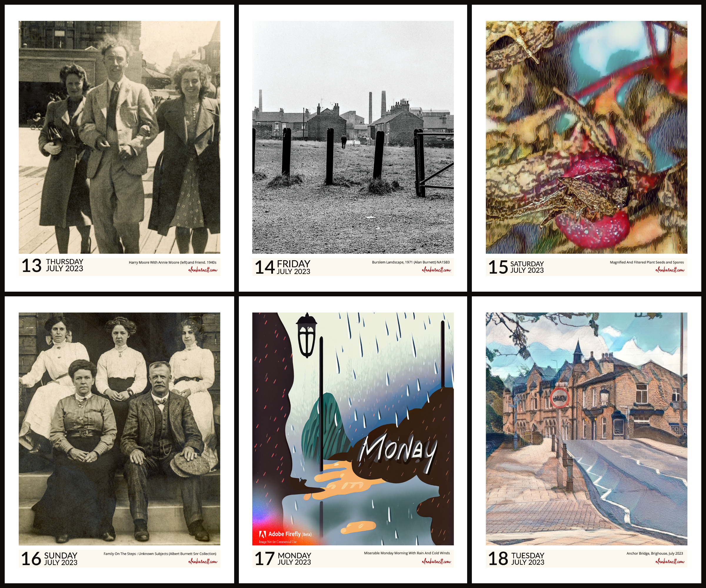Viewport: 706px width, 588px height.
Task: Open the Harry Moore 1940s photo
Action: click(119, 137)
